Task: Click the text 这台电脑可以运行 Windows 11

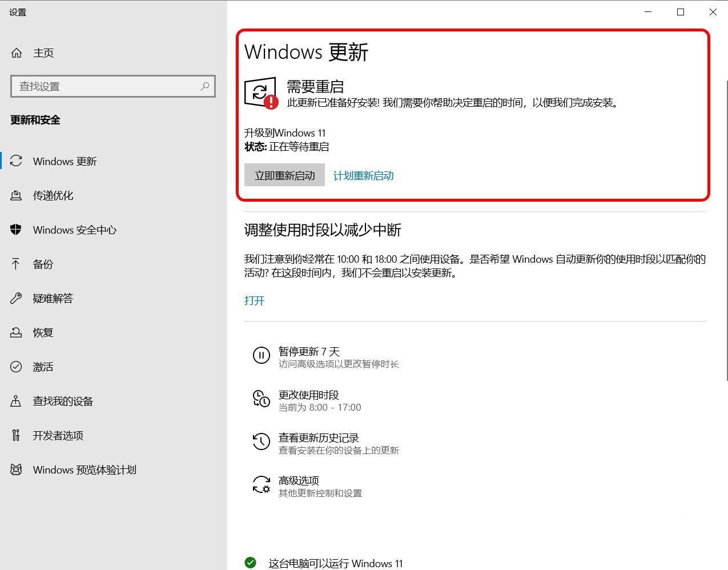Action: [x=336, y=564]
